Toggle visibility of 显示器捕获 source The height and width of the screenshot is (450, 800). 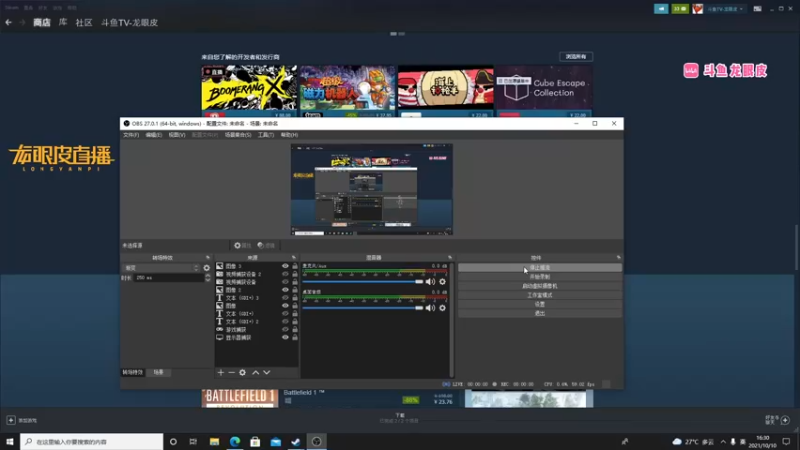tap(285, 337)
